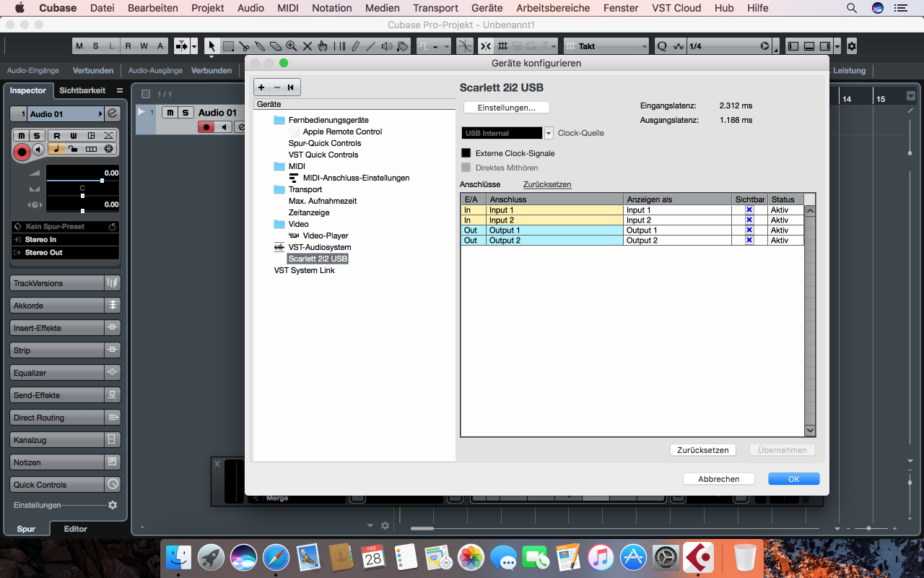Select the Split scissors tool

[244, 46]
